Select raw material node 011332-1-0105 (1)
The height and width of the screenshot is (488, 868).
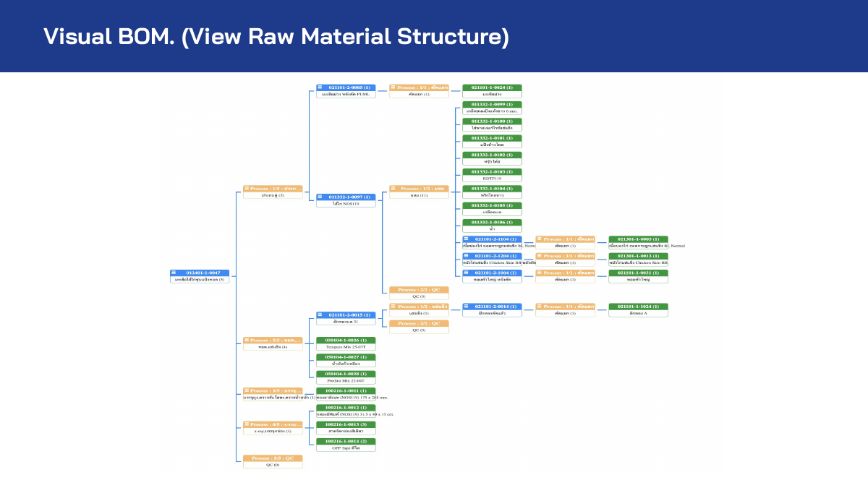(x=492, y=209)
